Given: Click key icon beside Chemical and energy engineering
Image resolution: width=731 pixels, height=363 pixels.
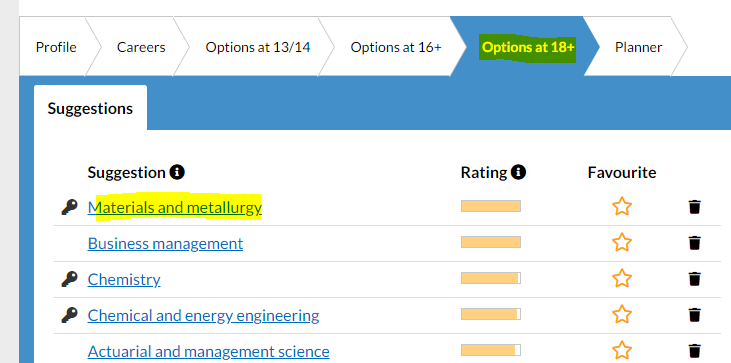Looking at the screenshot, I should coord(69,315).
